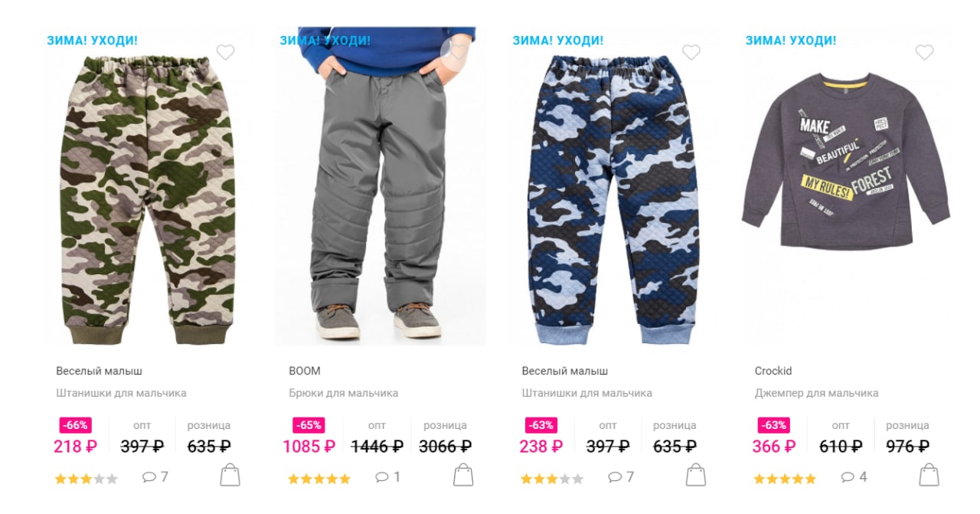Image resolution: width=980 pixels, height=514 pixels.
Task: Open the BOOM brand link
Action: click(305, 371)
